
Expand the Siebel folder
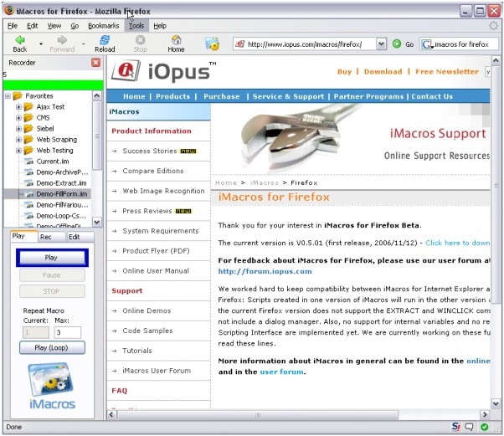[x=18, y=129]
